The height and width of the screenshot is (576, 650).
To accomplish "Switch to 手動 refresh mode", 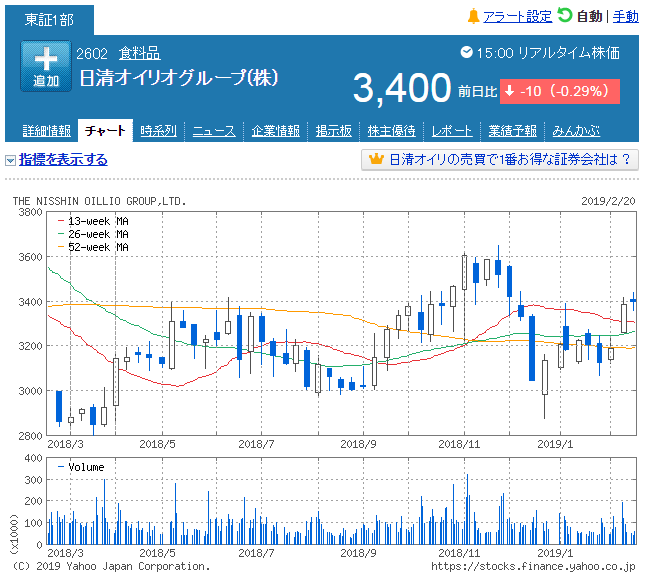I will [x=626, y=17].
